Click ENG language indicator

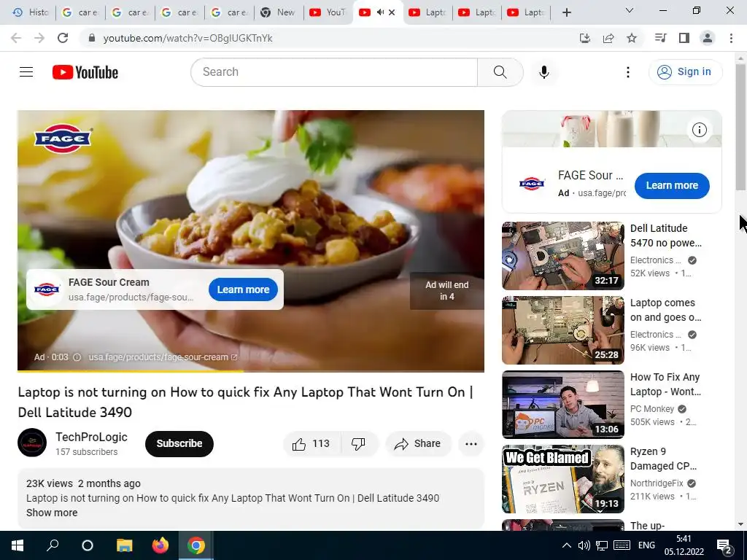click(x=646, y=545)
